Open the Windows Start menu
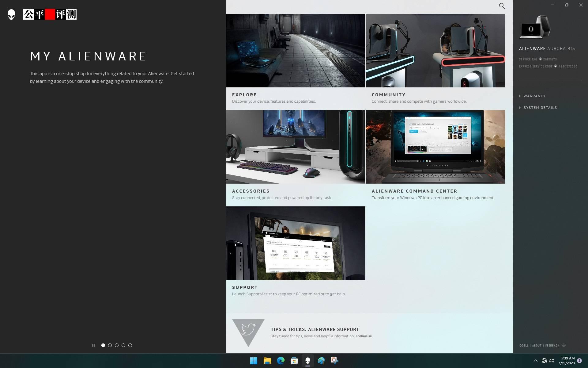588x368 pixels. [x=254, y=361]
